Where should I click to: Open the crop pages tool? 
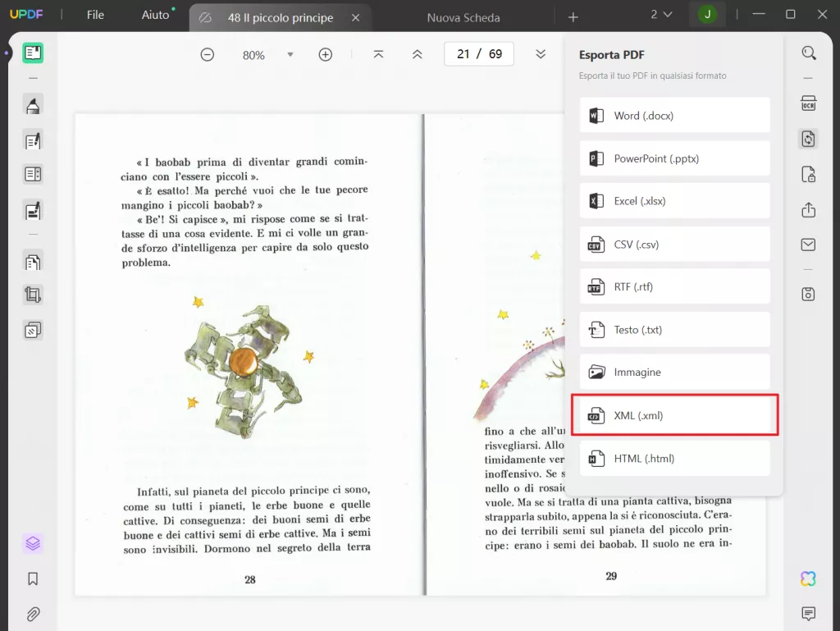(x=33, y=295)
